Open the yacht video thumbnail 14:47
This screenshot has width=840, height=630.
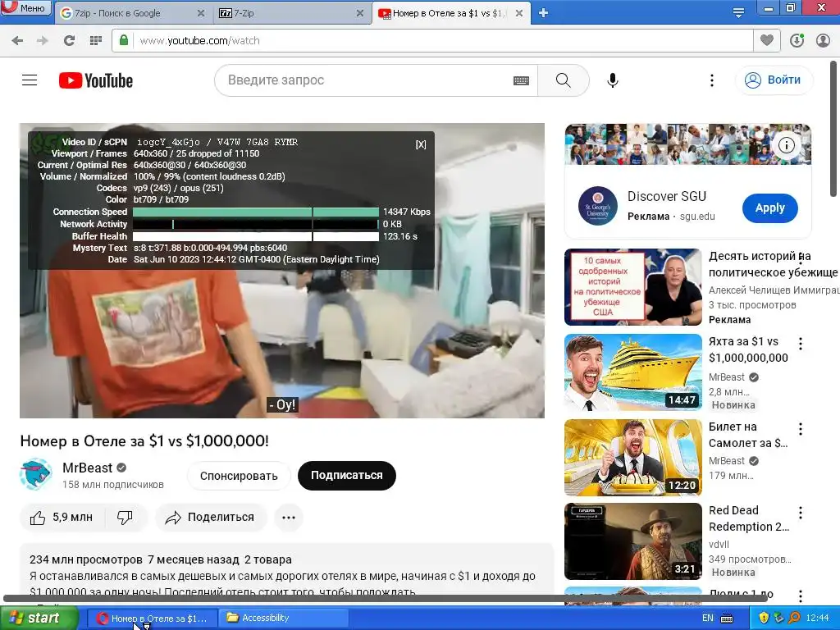632,372
